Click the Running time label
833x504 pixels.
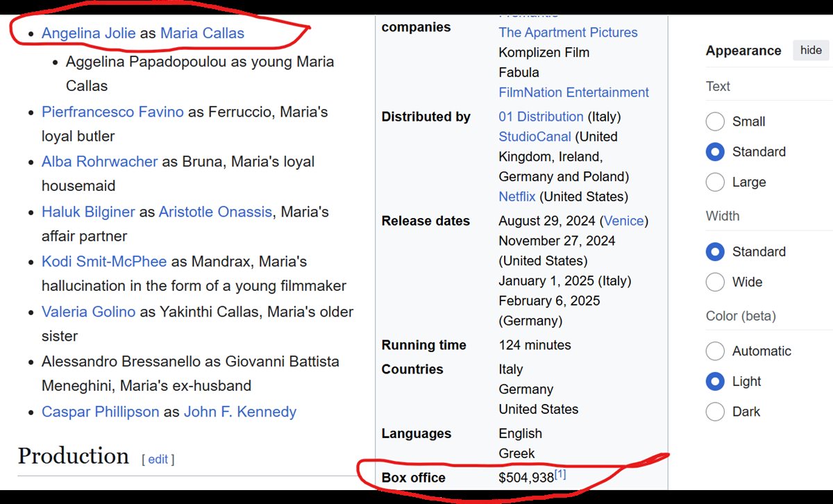coord(423,345)
